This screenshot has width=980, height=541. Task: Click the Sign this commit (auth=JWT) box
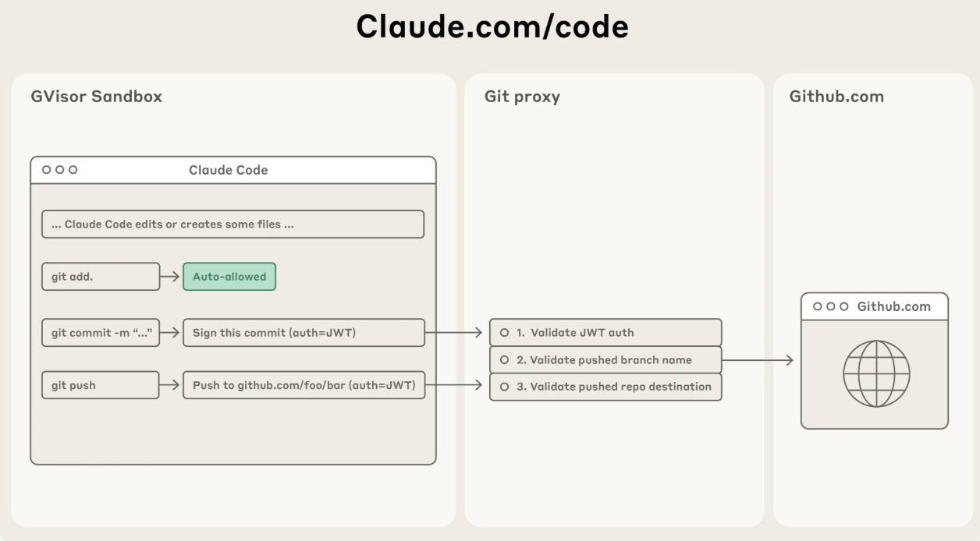[x=304, y=333]
